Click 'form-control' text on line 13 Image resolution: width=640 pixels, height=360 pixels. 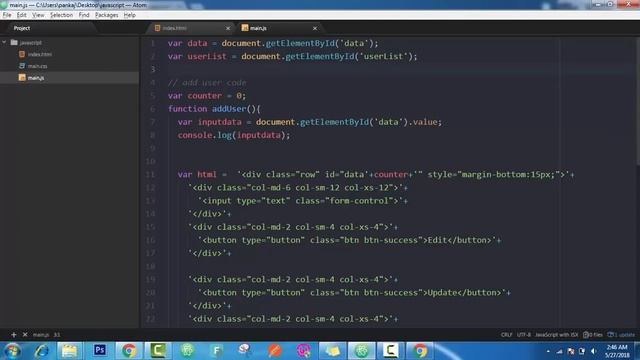(359, 201)
